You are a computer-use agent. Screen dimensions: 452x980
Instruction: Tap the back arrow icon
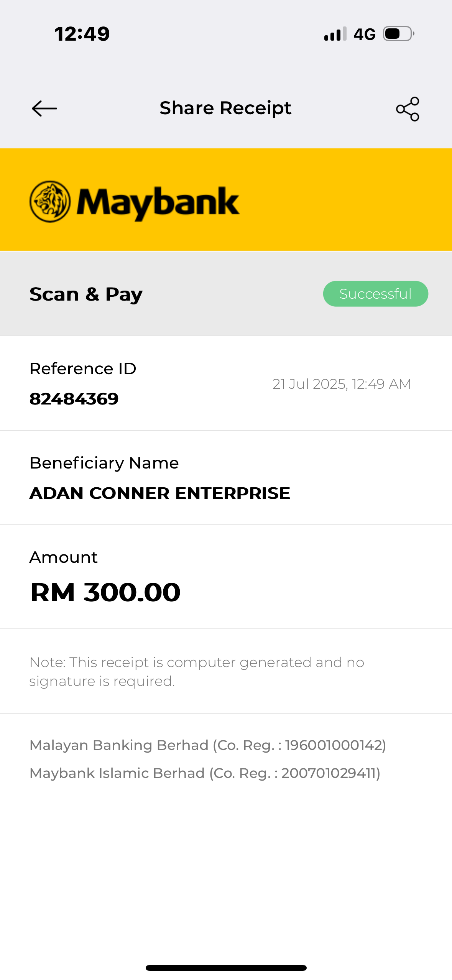point(44,109)
